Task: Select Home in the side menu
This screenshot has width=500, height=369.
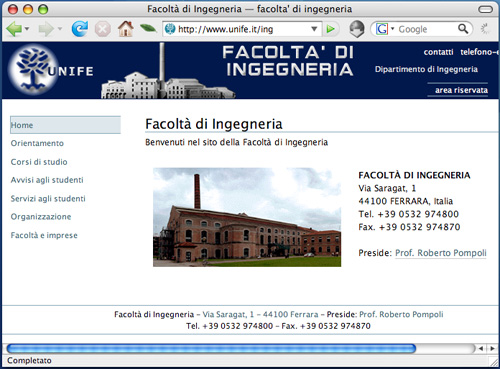Action: click(x=65, y=125)
